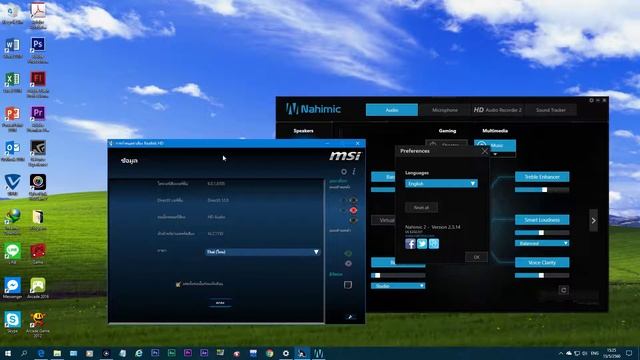
Task: Select the red audio jack connector
Action: (353, 210)
